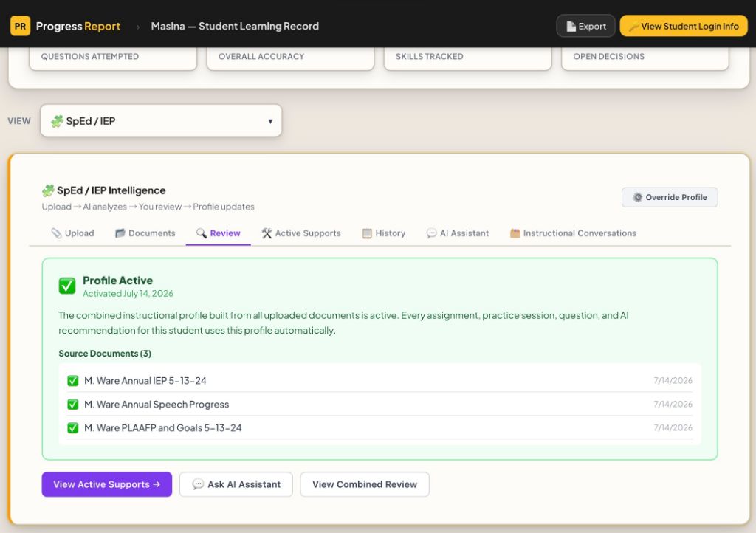Click the Open Decisions stat card
The height and width of the screenshot is (533, 756).
coord(645,58)
